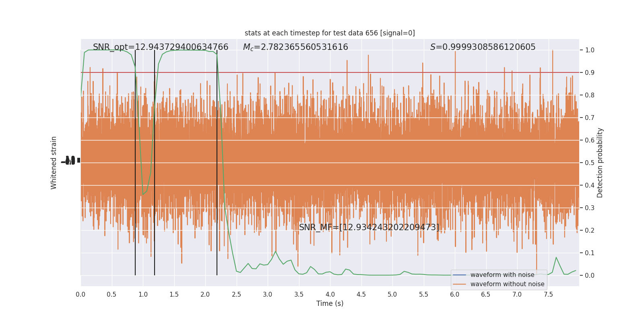Click right-axis tick label 0.9
The height and width of the screenshot is (322, 644).
click(590, 73)
